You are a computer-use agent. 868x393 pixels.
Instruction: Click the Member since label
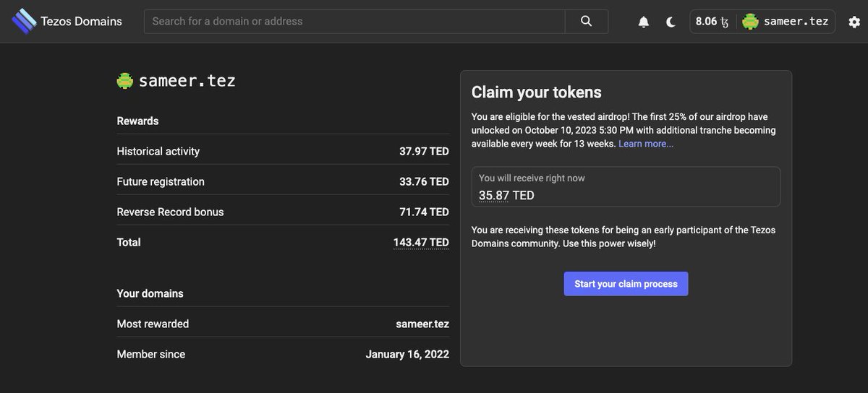tap(150, 354)
